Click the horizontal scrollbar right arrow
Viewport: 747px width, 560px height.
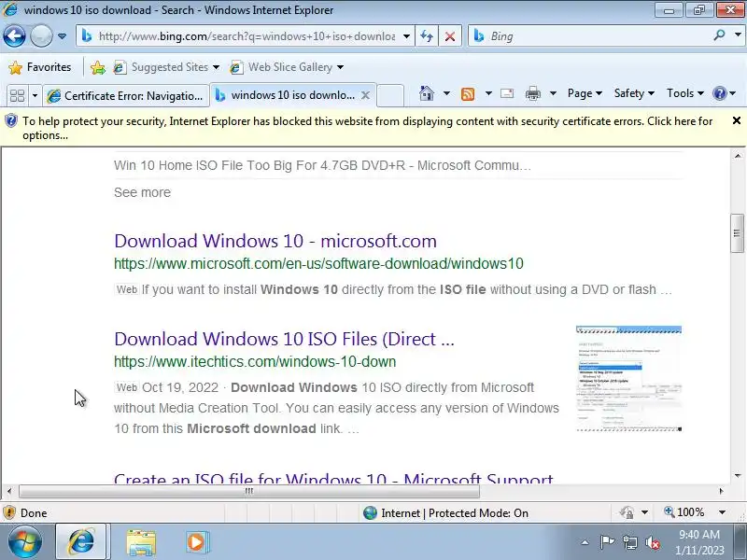click(x=721, y=491)
